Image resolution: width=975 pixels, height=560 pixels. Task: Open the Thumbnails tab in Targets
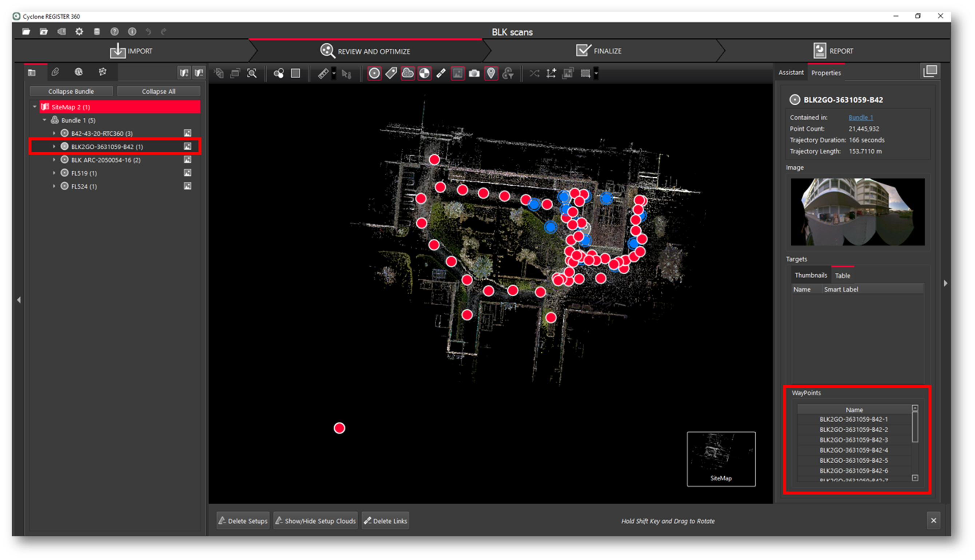[811, 275]
